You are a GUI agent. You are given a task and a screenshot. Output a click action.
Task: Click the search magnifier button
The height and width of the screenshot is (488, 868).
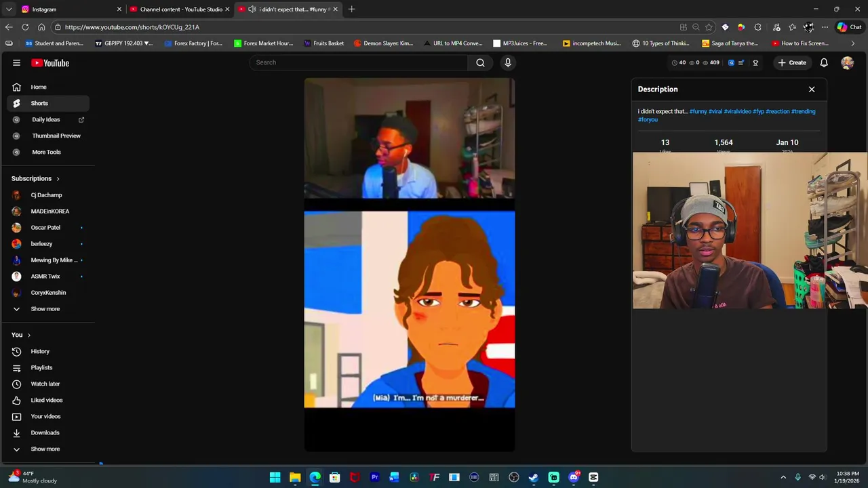(x=480, y=62)
